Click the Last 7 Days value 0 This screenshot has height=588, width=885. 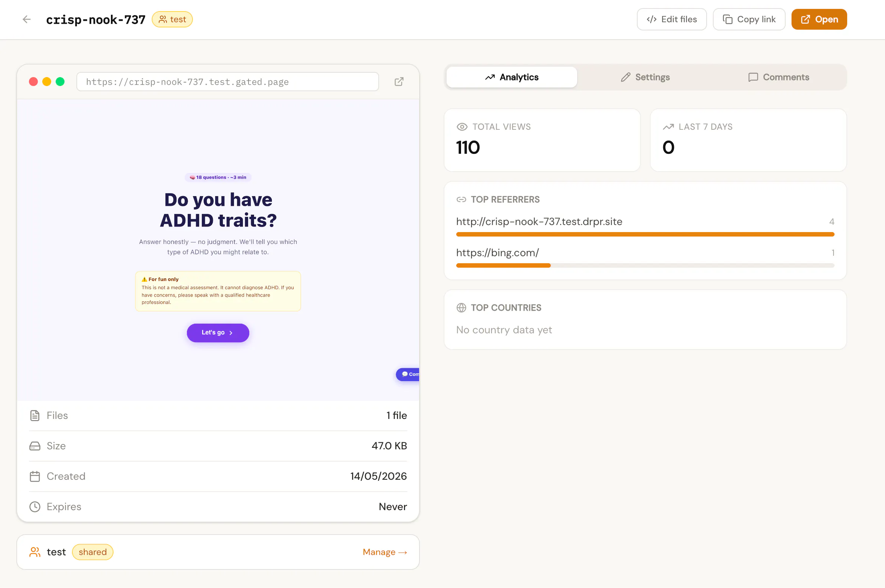(668, 148)
